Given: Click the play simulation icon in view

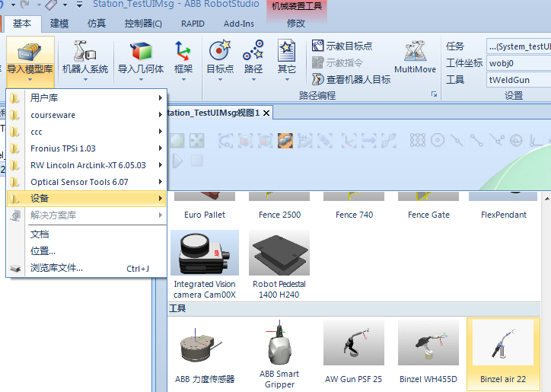Looking at the screenshot, I should 177,161.
